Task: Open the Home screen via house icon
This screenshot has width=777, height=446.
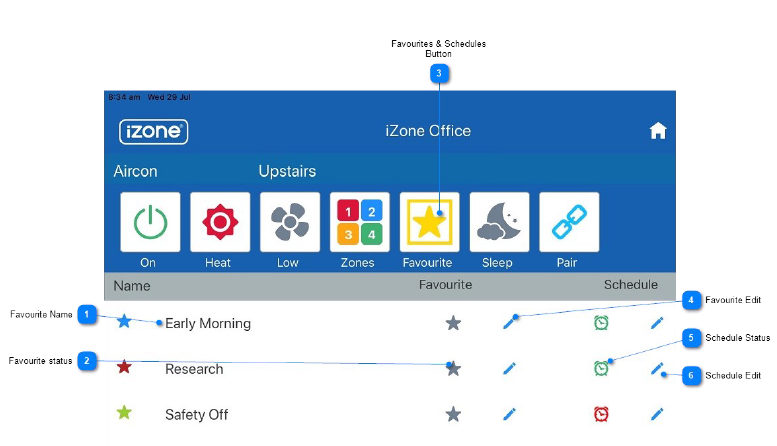Action: coord(658,131)
